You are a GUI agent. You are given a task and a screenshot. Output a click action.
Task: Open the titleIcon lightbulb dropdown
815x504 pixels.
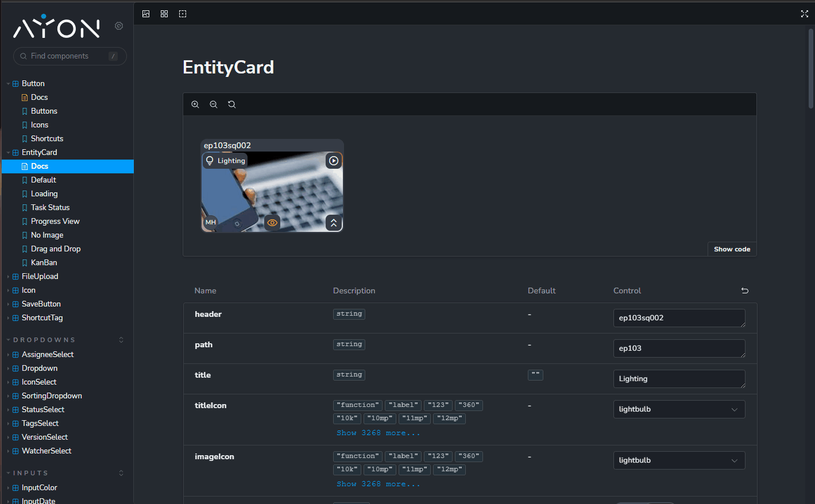679,409
